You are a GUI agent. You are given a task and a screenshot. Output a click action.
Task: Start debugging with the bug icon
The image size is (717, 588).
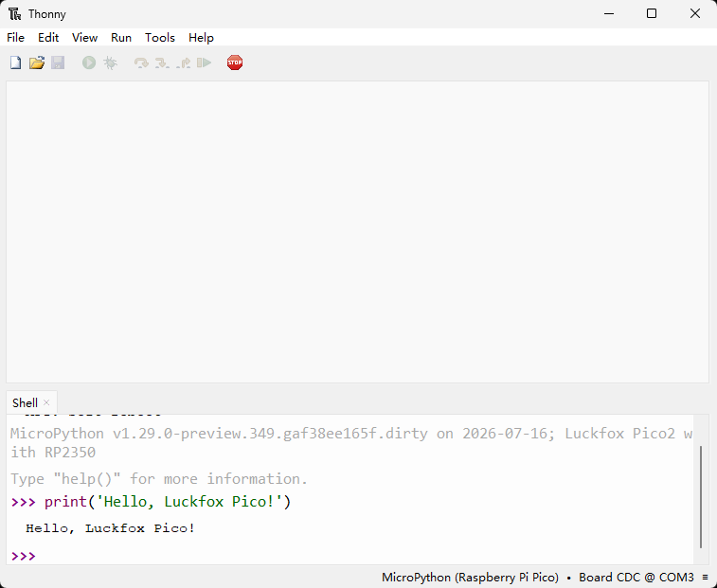coord(110,62)
